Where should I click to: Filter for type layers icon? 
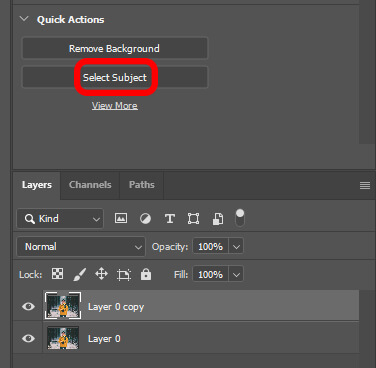[x=169, y=219]
